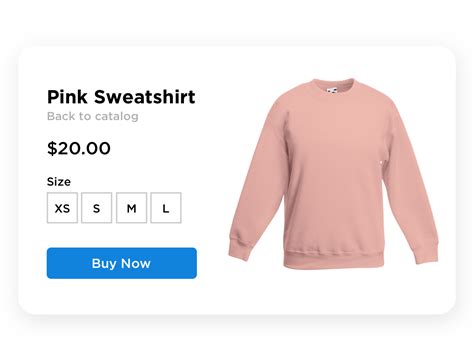Click the $20.00 price text
This screenshot has height=364, width=474.
tap(79, 148)
